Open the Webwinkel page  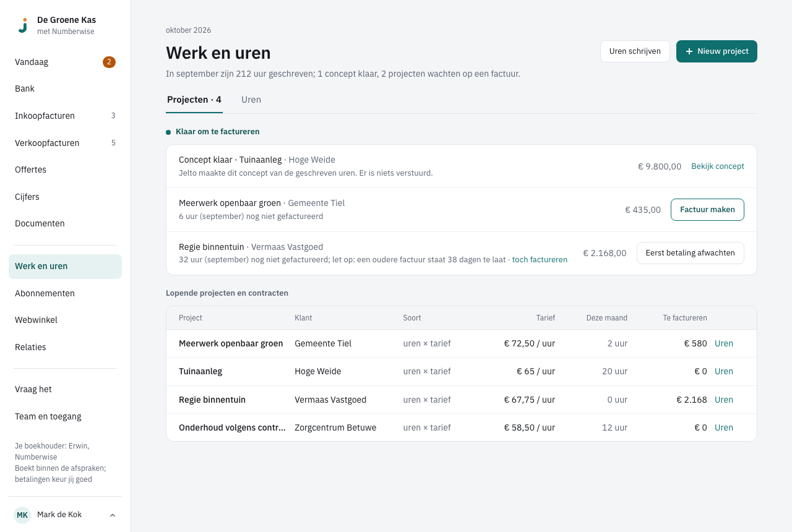click(x=65, y=320)
